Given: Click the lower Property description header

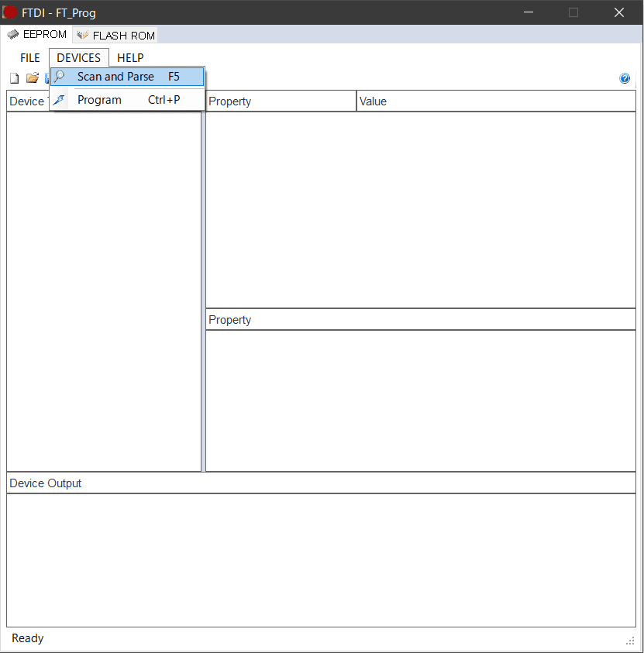Looking at the screenshot, I should (x=420, y=320).
